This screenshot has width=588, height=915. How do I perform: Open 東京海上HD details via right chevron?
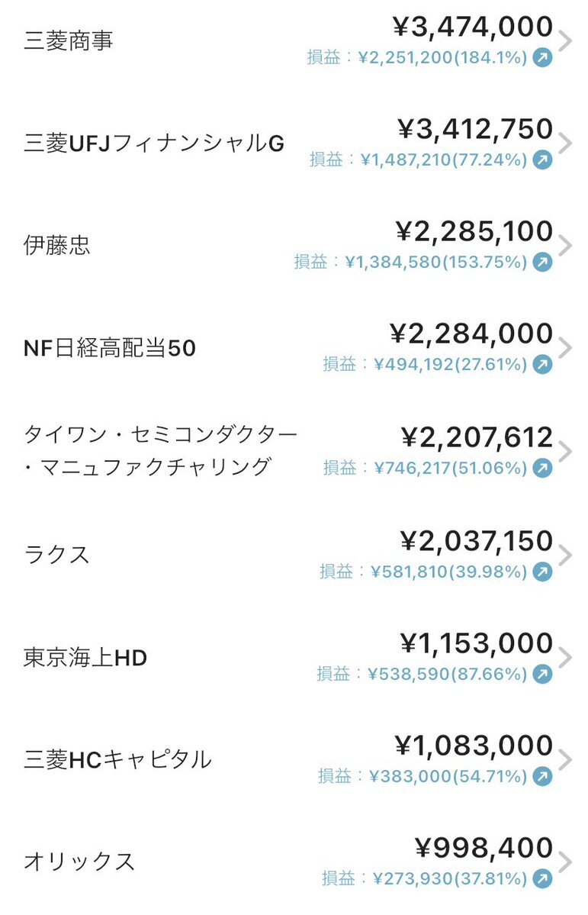(564, 658)
